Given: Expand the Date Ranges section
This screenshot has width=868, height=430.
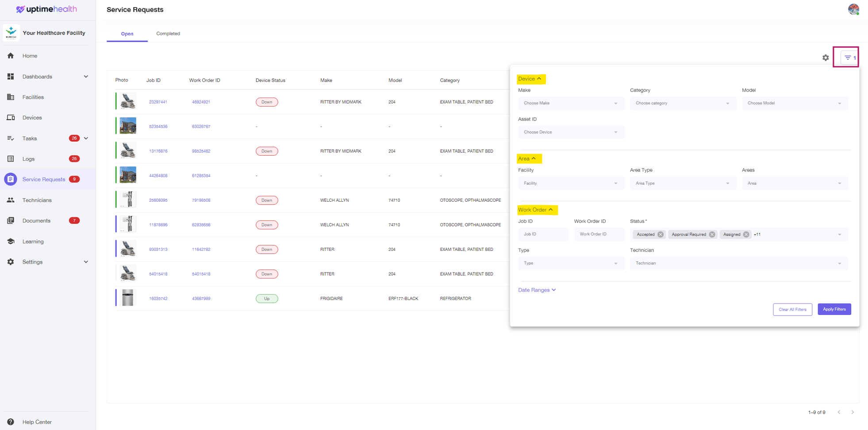Looking at the screenshot, I should pyautogui.click(x=537, y=290).
